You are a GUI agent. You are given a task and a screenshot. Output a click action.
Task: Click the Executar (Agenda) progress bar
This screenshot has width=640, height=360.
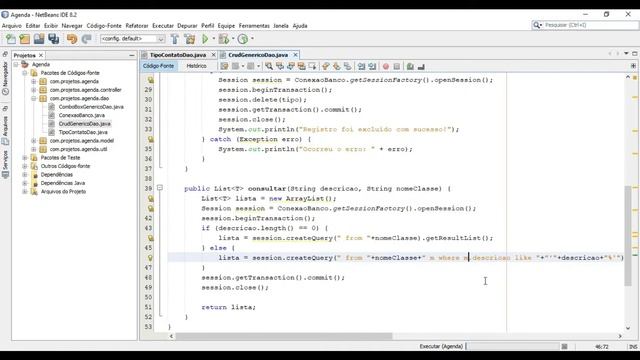pos(512,347)
